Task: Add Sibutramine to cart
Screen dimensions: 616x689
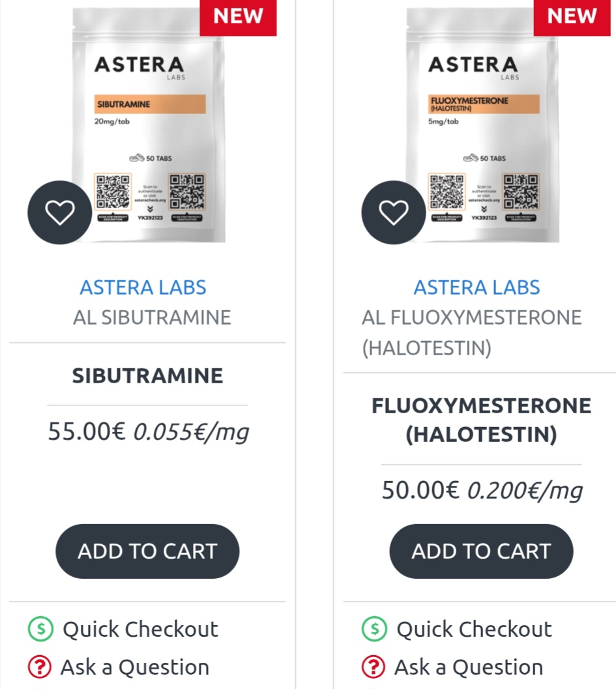Action: [x=147, y=551]
